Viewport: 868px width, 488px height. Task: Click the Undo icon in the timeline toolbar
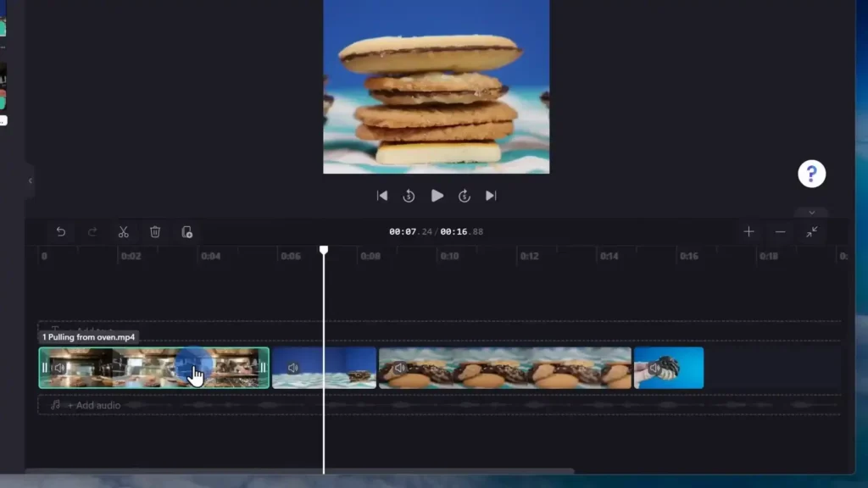coord(59,232)
